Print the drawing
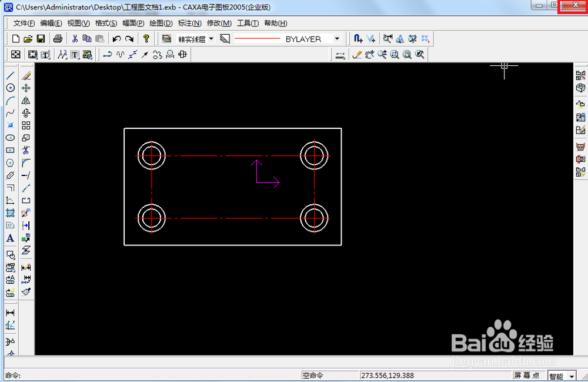 [x=58, y=39]
